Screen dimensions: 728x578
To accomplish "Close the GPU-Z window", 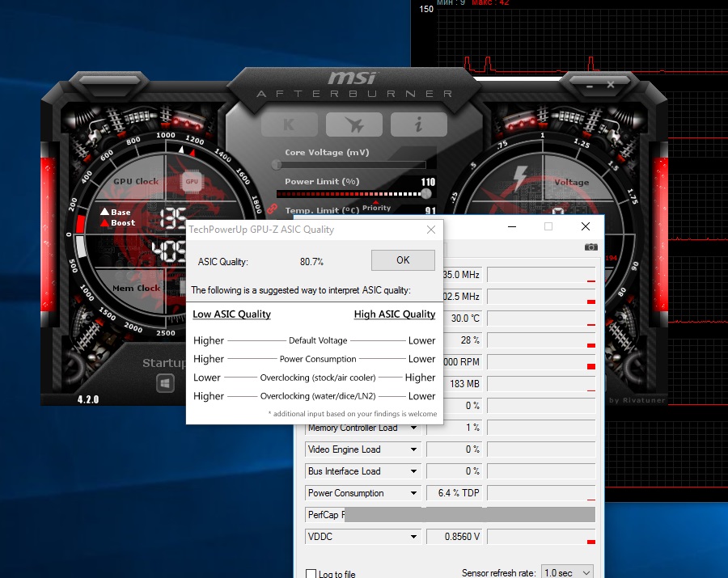I will [x=586, y=226].
